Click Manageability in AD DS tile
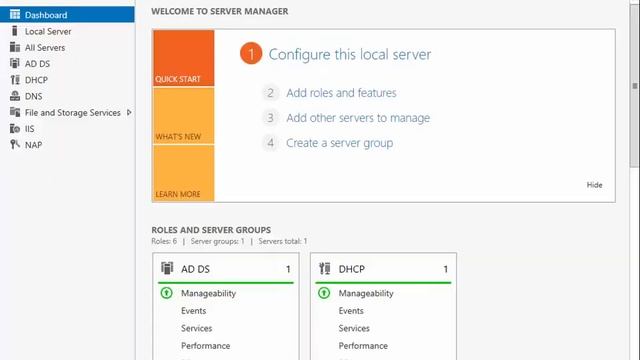Viewport: 640px width, 360px height. point(209,293)
